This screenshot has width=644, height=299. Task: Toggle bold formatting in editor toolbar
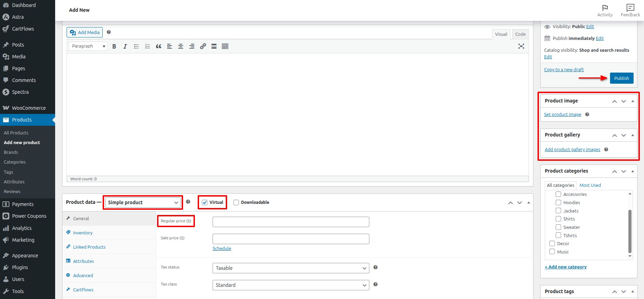click(x=114, y=46)
